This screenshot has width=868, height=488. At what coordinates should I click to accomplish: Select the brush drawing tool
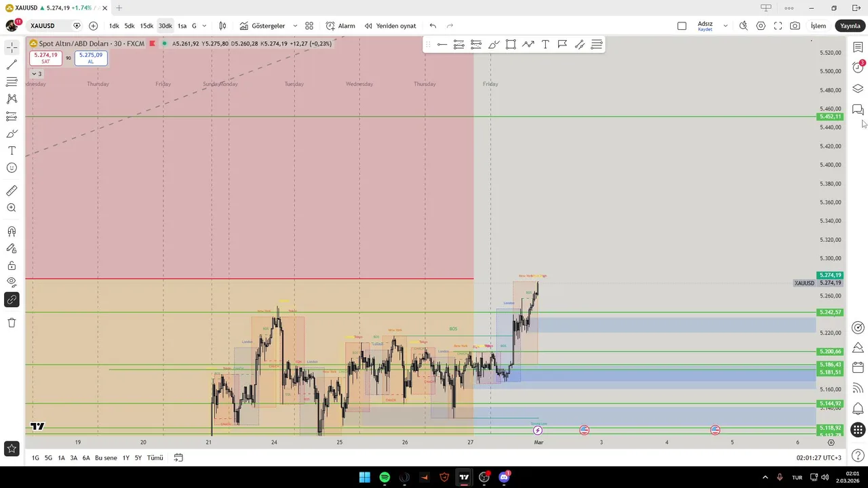[x=12, y=134]
